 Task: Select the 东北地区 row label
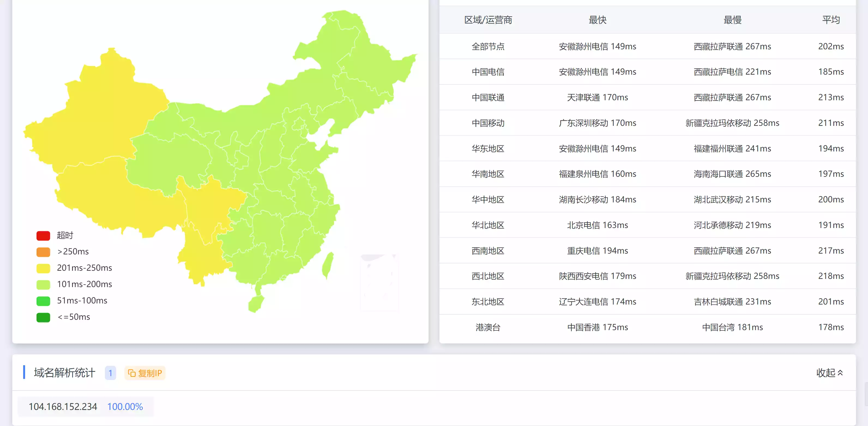point(488,302)
